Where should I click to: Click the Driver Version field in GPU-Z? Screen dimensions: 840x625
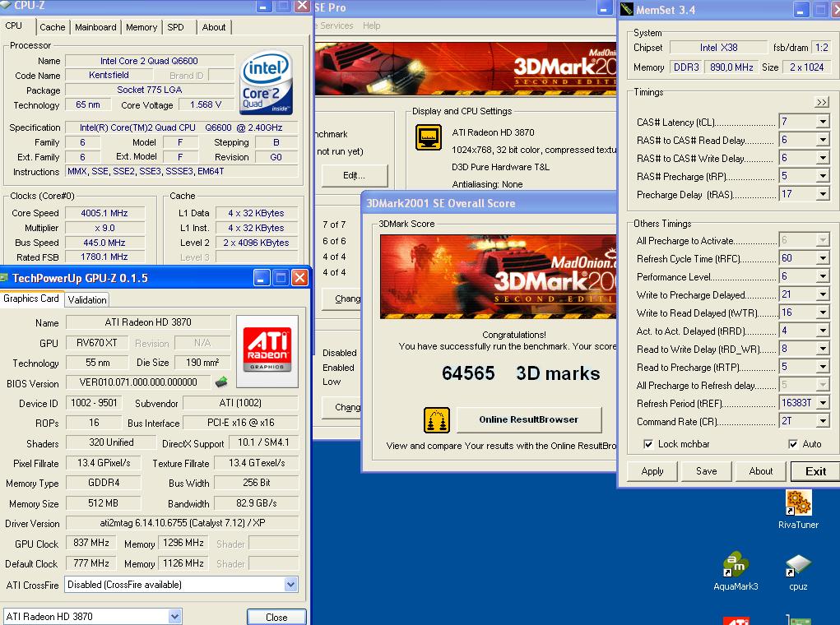point(182,523)
